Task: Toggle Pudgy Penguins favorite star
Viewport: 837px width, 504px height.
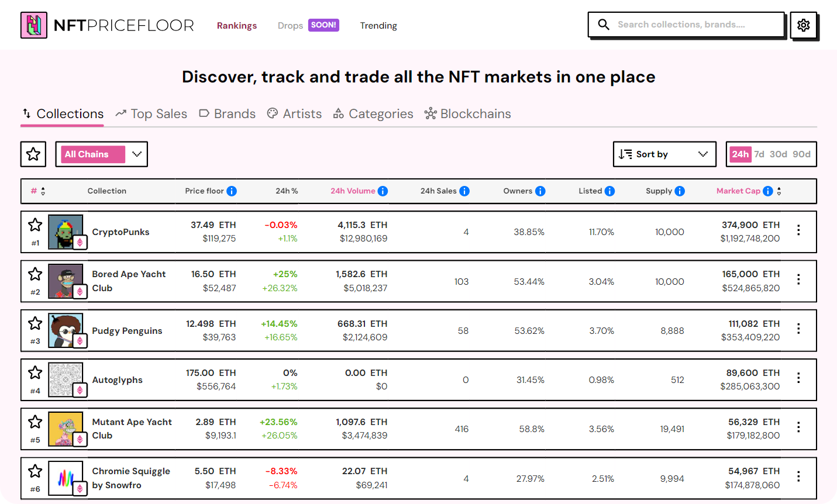Action: point(35,323)
